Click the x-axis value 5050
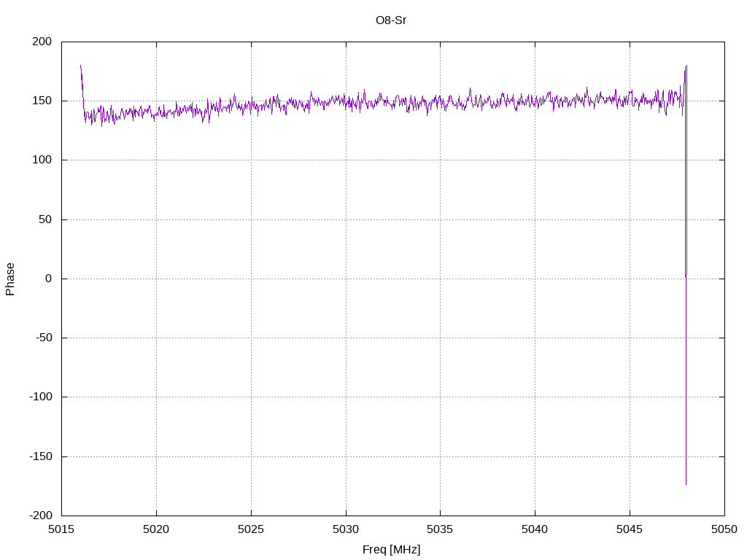The width and height of the screenshot is (747, 560). pos(724,529)
